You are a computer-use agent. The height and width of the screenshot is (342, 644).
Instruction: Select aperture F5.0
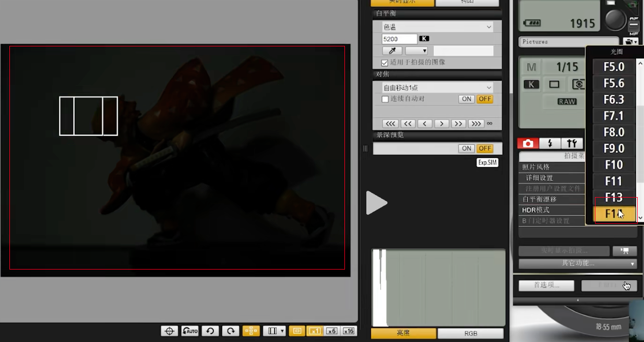pos(614,67)
